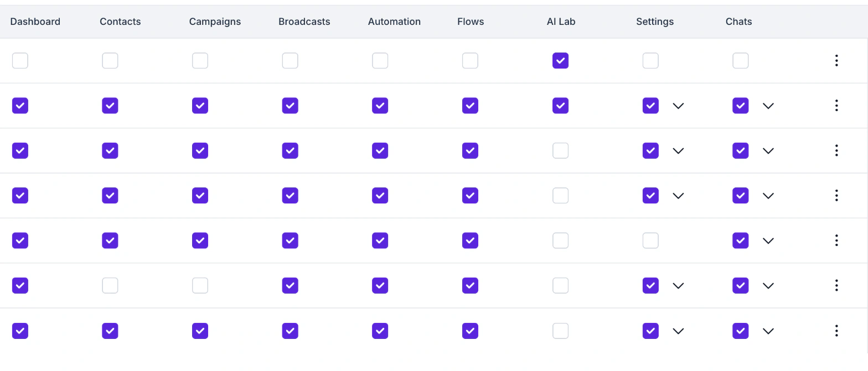Open the three-dot menu in the sixth row
This screenshot has height=371, width=868.
pyautogui.click(x=836, y=286)
